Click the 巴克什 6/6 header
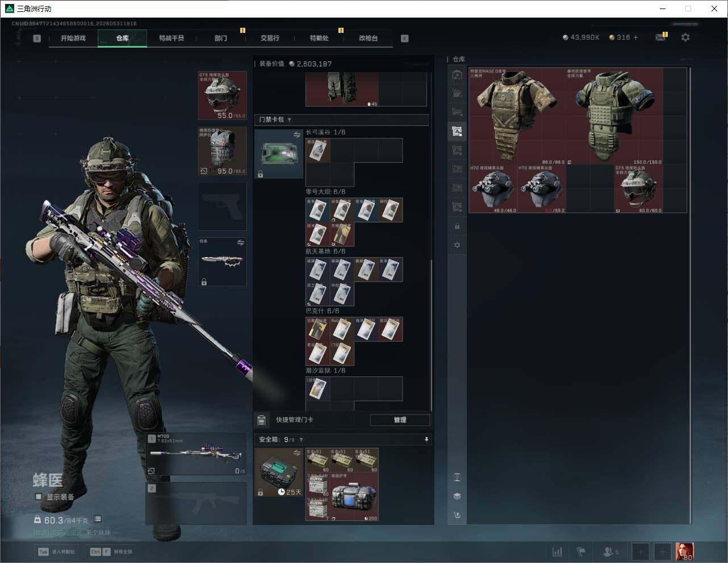This screenshot has width=728, height=563. (x=323, y=311)
